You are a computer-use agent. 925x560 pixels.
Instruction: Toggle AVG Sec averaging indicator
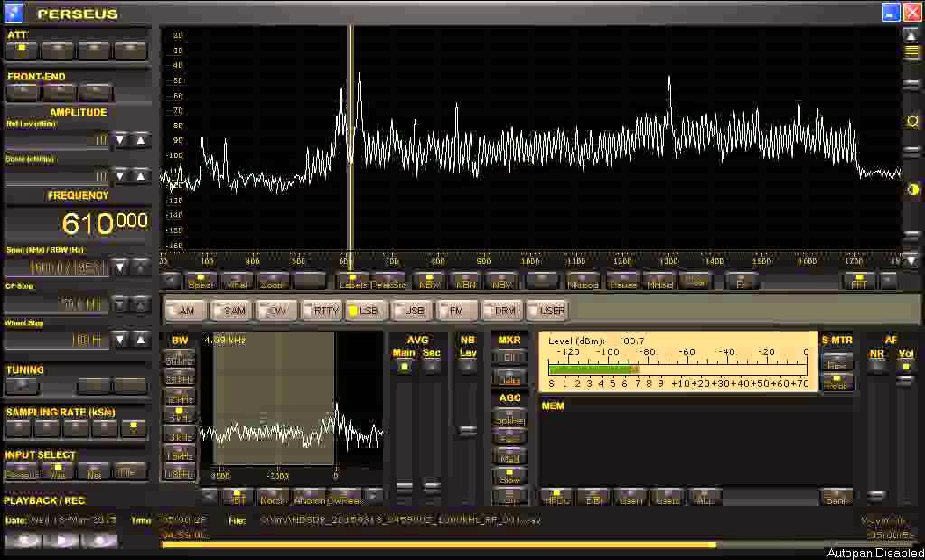[431, 367]
